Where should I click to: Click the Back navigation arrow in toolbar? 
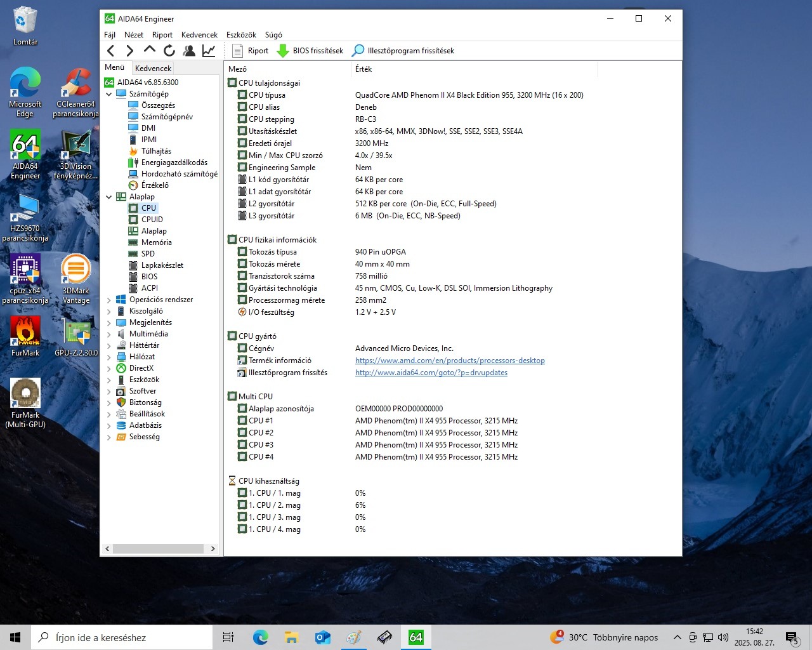tap(111, 51)
